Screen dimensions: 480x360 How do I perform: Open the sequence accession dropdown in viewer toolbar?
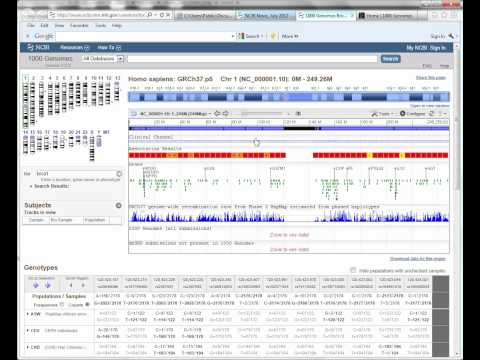coord(175,114)
